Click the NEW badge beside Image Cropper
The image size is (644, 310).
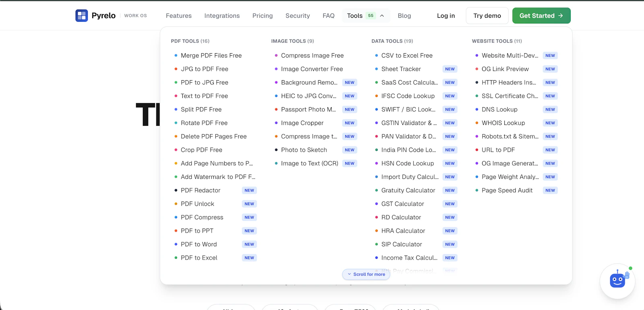tap(349, 123)
